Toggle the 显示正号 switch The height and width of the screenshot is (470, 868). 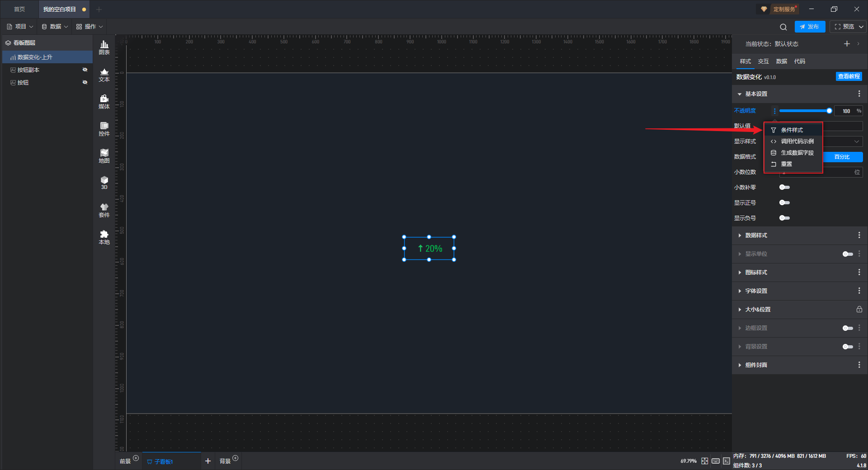pos(784,202)
